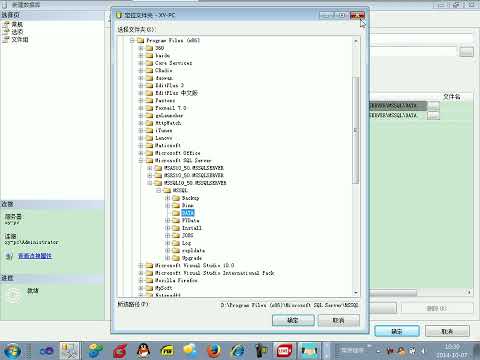This screenshot has width=480, height=360.
Task: Click the horizontal scrollbar in background file grid
Action: point(393,292)
